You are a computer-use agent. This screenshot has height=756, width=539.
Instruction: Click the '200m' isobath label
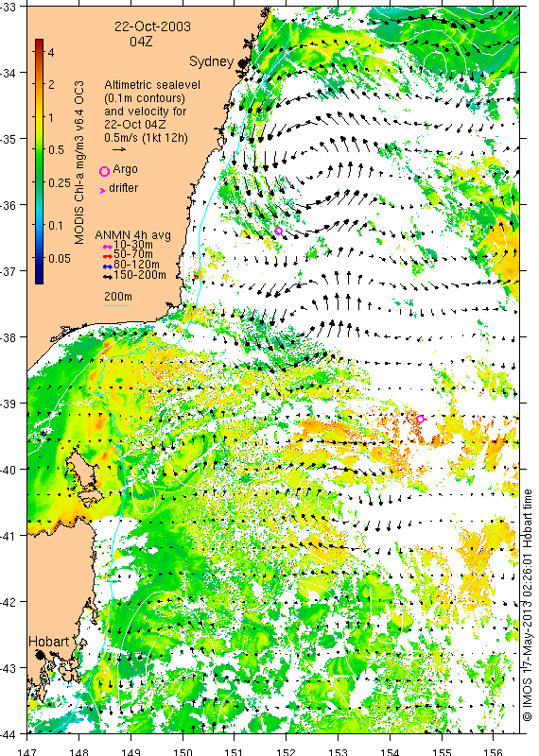pos(118,297)
